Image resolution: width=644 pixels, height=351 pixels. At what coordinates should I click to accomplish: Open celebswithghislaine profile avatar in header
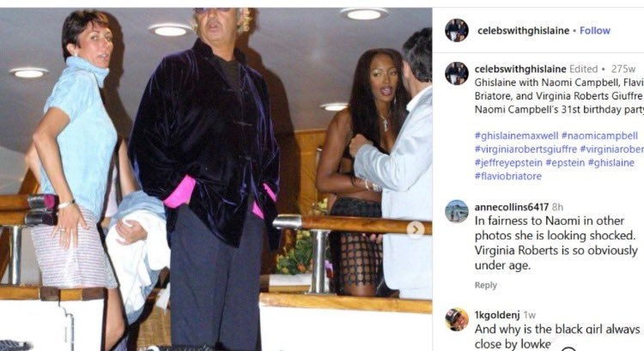(456, 30)
